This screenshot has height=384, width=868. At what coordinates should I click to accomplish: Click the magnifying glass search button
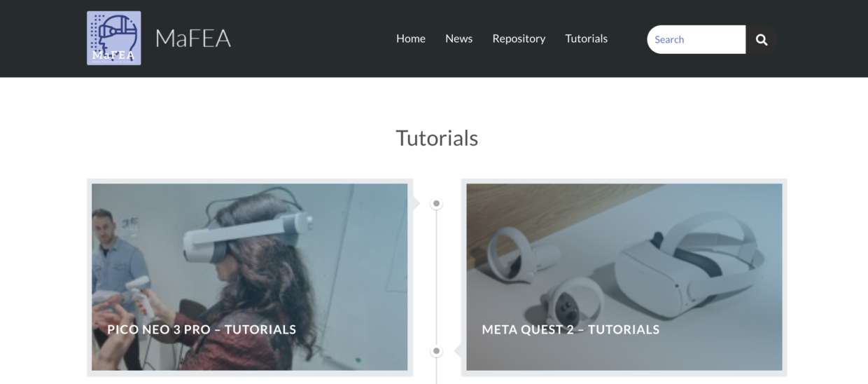761,39
